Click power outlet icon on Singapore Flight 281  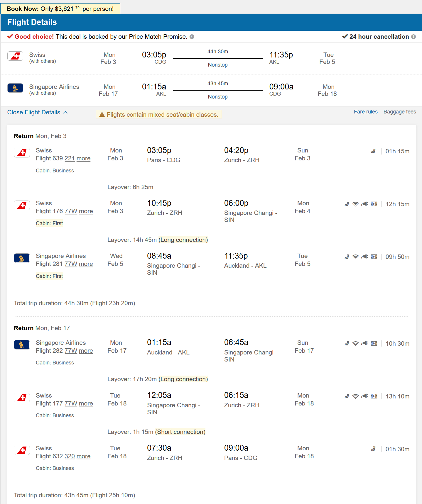364,257
